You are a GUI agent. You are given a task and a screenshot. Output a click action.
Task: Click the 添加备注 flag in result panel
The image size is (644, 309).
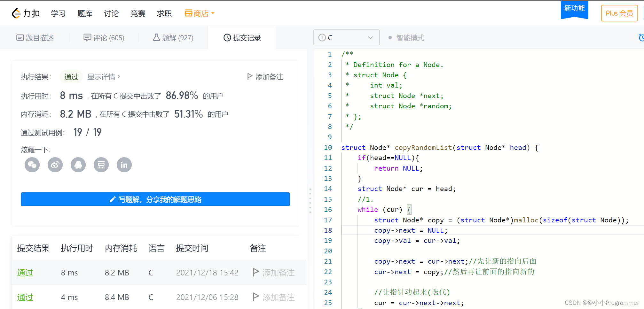tap(265, 77)
